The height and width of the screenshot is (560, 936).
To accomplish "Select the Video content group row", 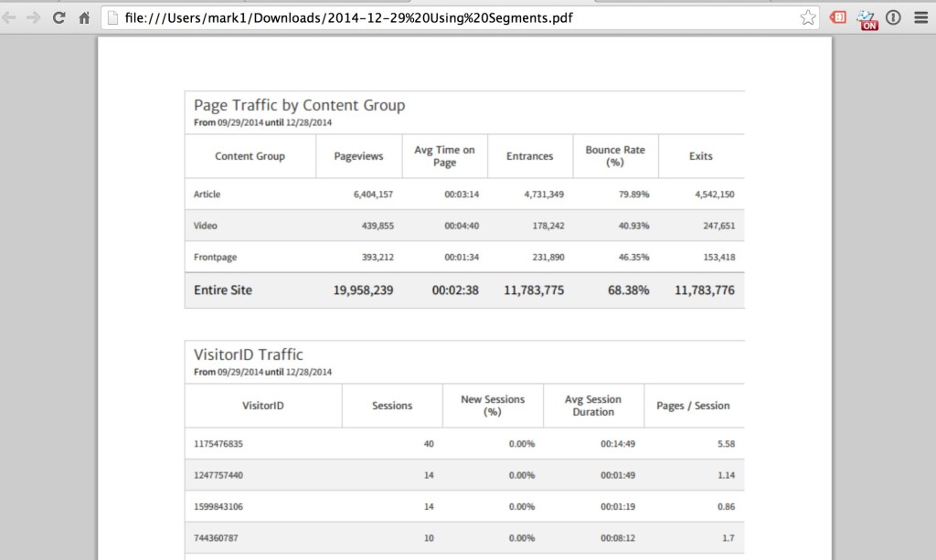I will pos(464,226).
